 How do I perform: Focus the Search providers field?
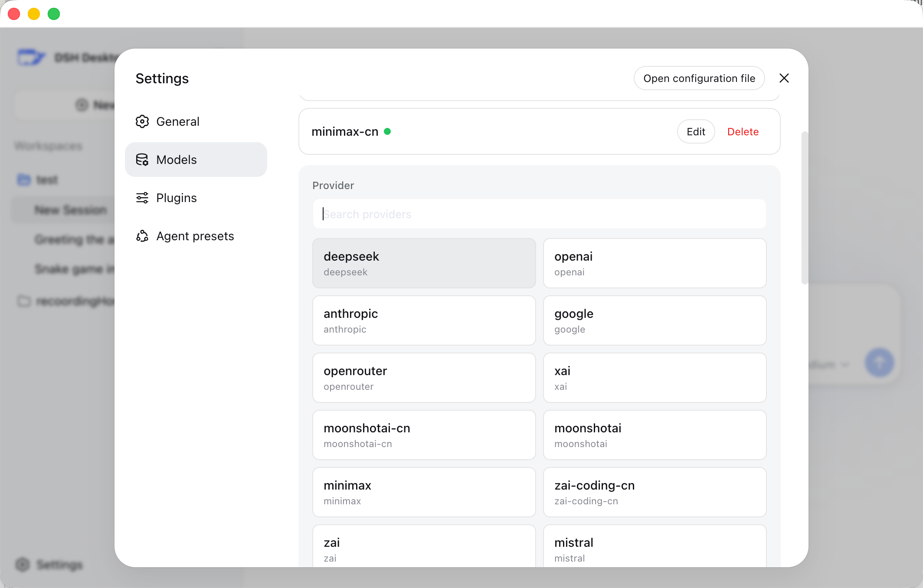[539, 214]
